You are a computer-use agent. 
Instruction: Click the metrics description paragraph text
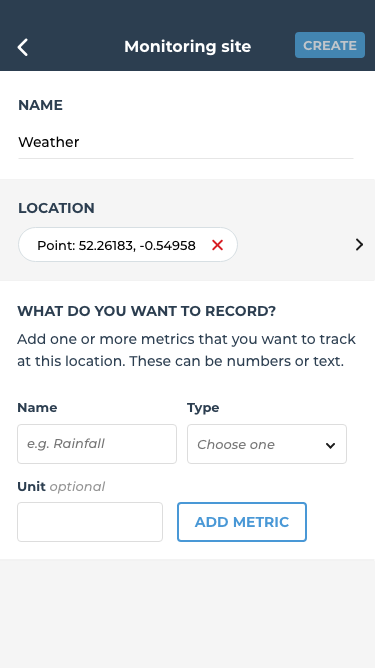point(186,350)
